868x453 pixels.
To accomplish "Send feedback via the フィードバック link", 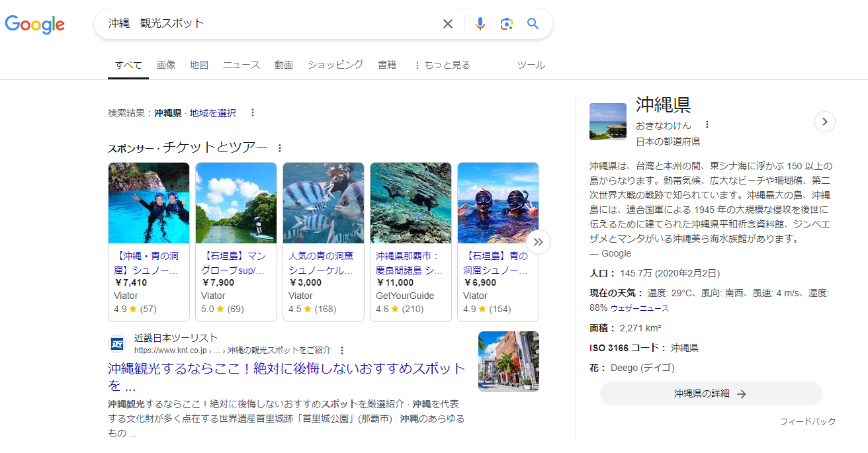I will pyautogui.click(x=806, y=421).
